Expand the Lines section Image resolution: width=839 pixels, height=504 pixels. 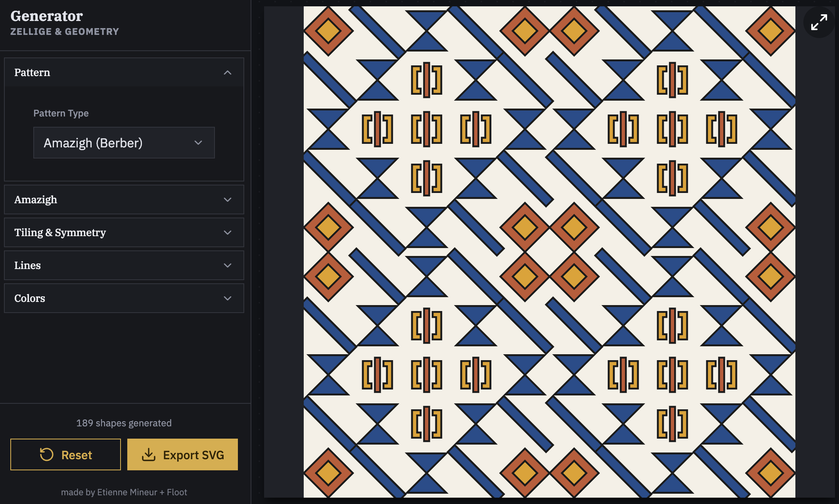[124, 265]
